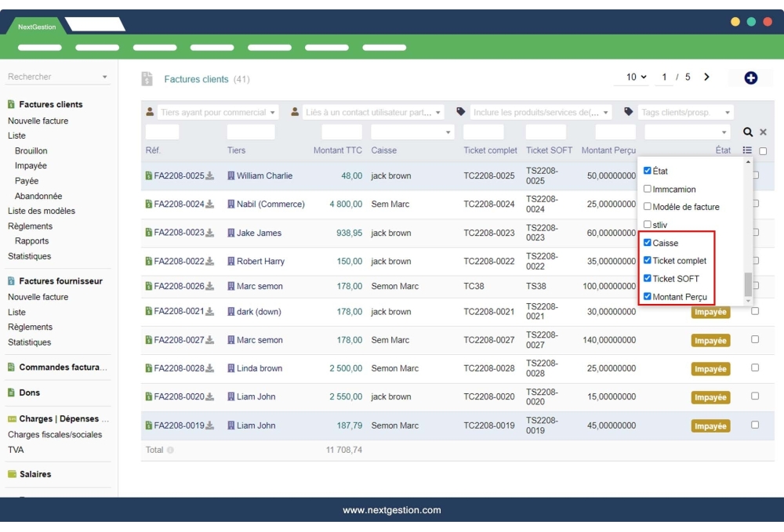This screenshot has height=532, width=784.
Task: Select Nouvelle facture under Factures clients
Action: click(x=38, y=121)
